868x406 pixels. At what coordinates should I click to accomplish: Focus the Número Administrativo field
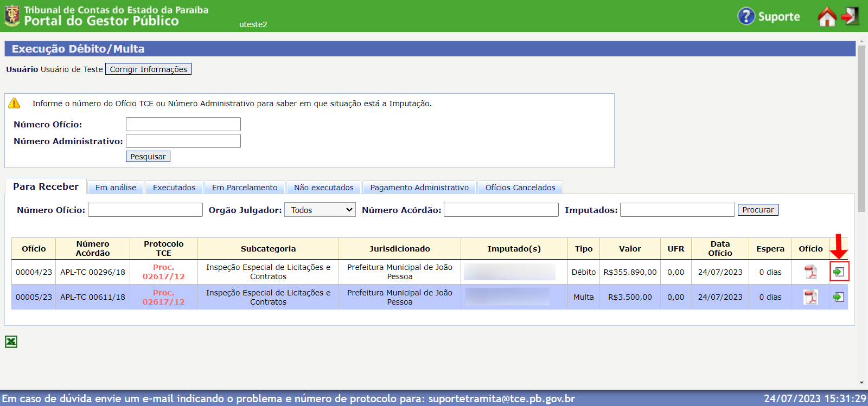(x=183, y=141)
